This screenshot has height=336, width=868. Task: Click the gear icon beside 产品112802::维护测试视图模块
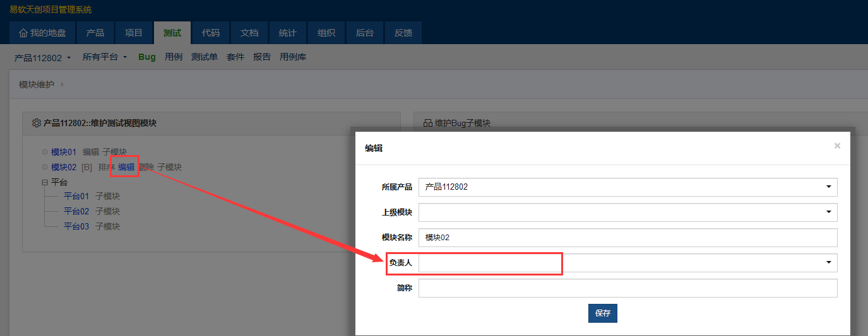pyautogui.click(x=36, y=123)
